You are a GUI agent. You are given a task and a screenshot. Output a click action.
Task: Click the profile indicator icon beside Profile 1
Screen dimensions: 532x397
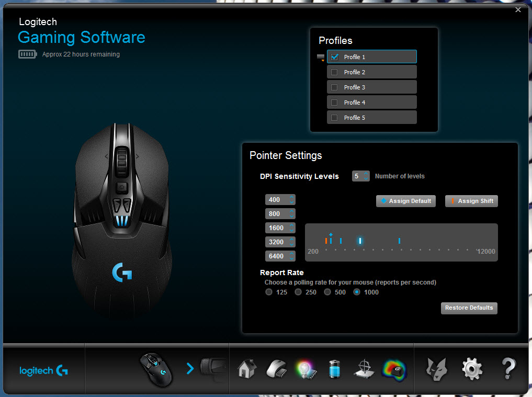tap(321, 58)
